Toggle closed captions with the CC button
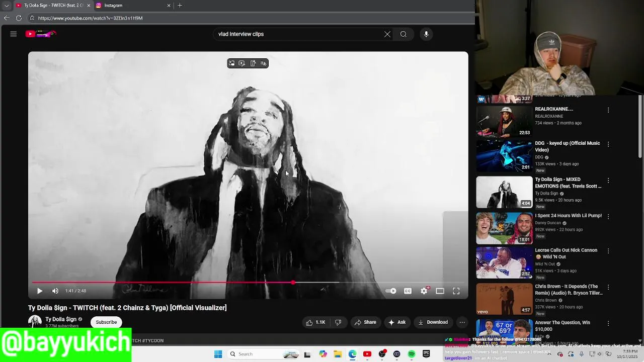 (x=408, y=291)
